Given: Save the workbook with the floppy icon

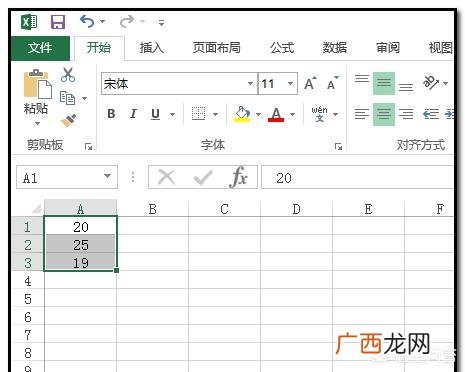Looking at the screenshot, I should (58, 22).
